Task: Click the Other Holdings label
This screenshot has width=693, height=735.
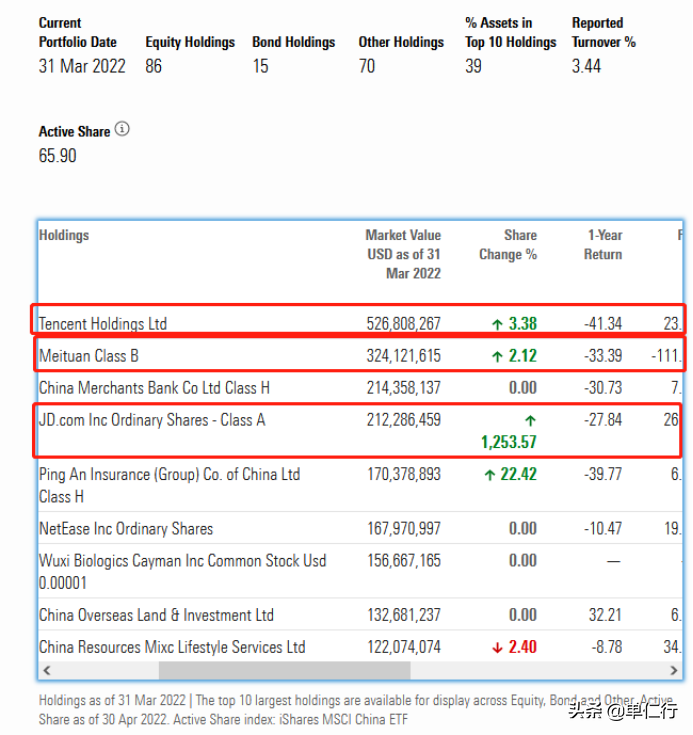Action: click(401, 42)
